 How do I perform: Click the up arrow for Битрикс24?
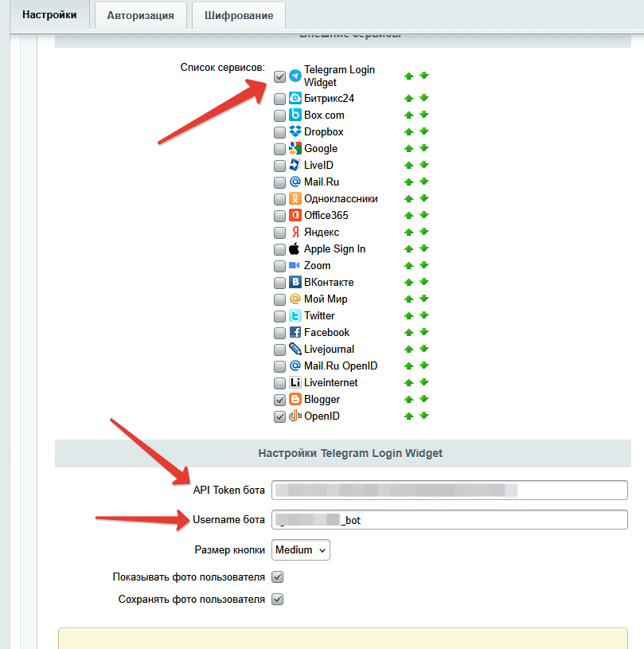[x=409, y=98]
